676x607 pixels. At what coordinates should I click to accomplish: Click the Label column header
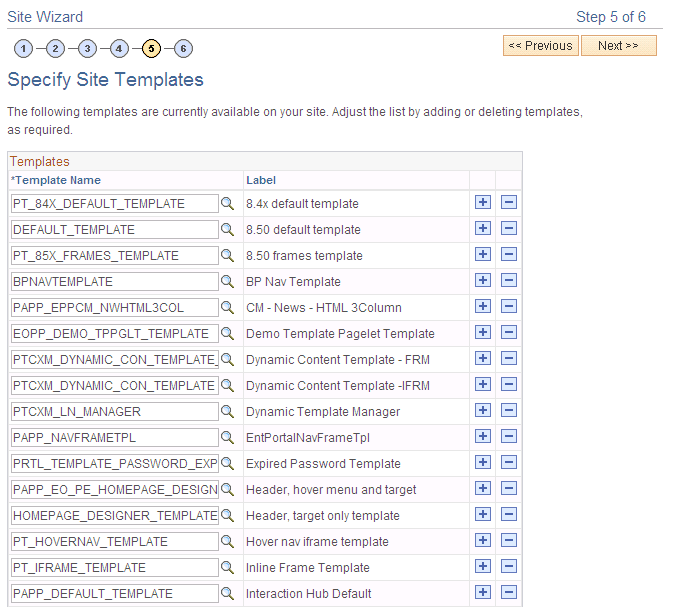click(261, 180)
